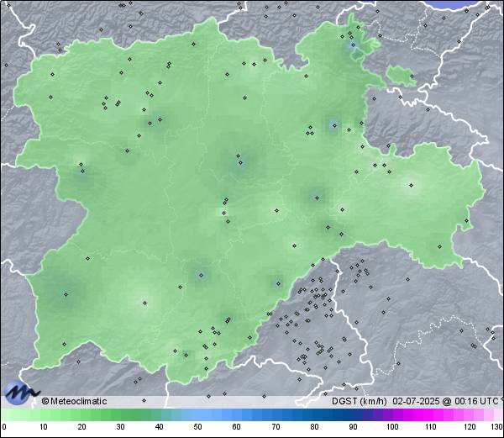Screen dimensions: 504x438
Task: Click the 80 value on wind scale
Action: click(315, 427)
